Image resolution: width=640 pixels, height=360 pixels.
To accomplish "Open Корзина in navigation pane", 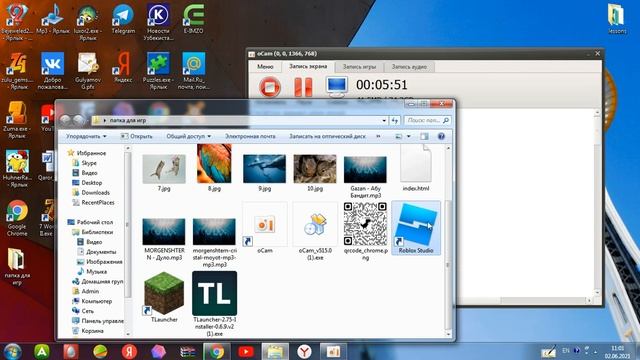I will pos(92,331).
